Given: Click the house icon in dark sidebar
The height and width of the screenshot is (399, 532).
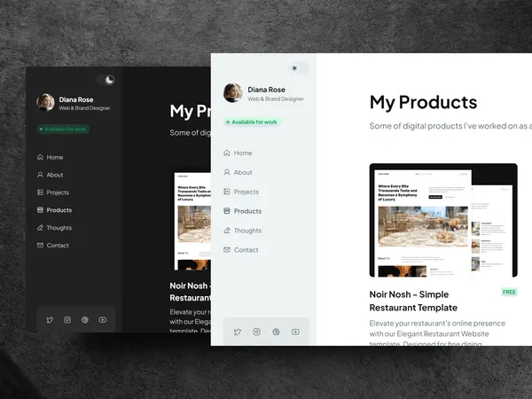Looking at the screenshot, I should (x=40, y=157).
